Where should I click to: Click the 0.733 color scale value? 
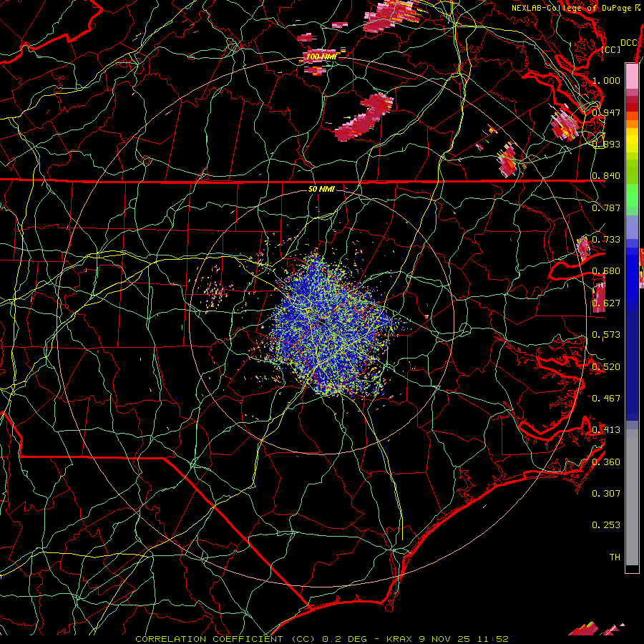tap(606, 240)
